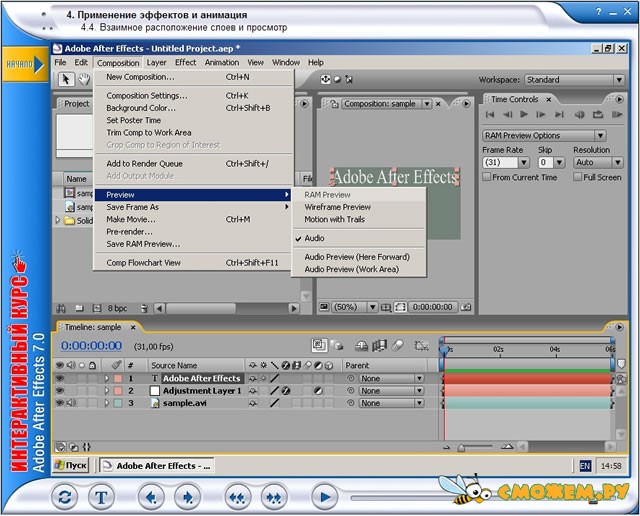Click the play button in course player
The height and width of the screenshot is (516, 640).
324,497
